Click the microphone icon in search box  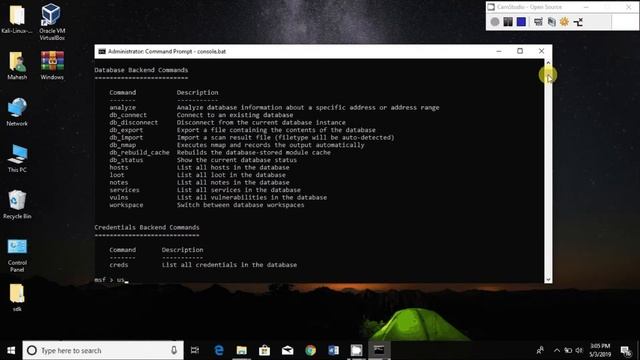[174, 350]
